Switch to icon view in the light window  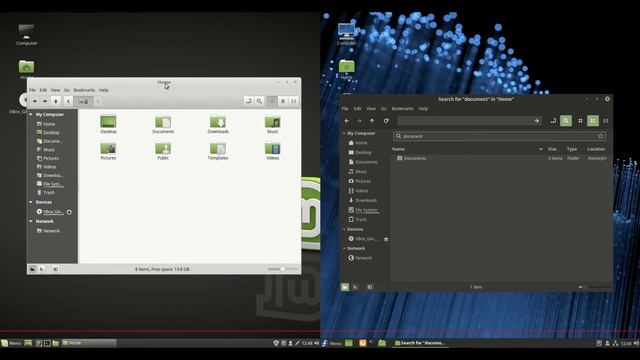272,101
